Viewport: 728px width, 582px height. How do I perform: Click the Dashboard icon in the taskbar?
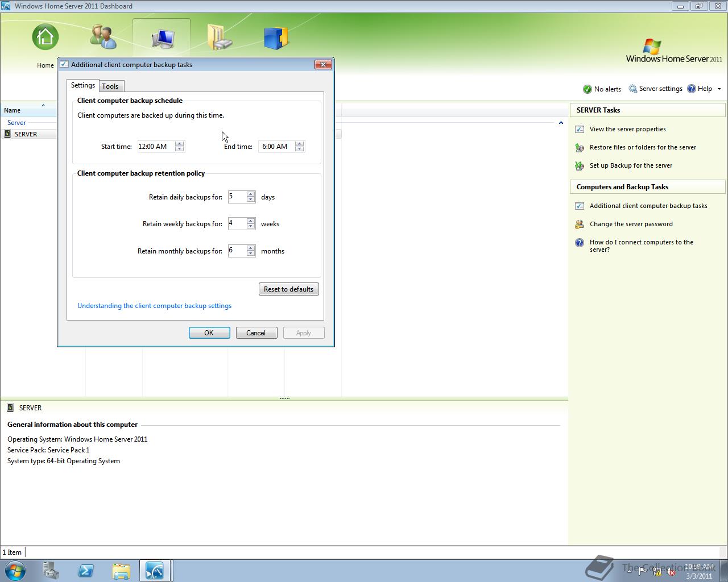click(155, 571)
